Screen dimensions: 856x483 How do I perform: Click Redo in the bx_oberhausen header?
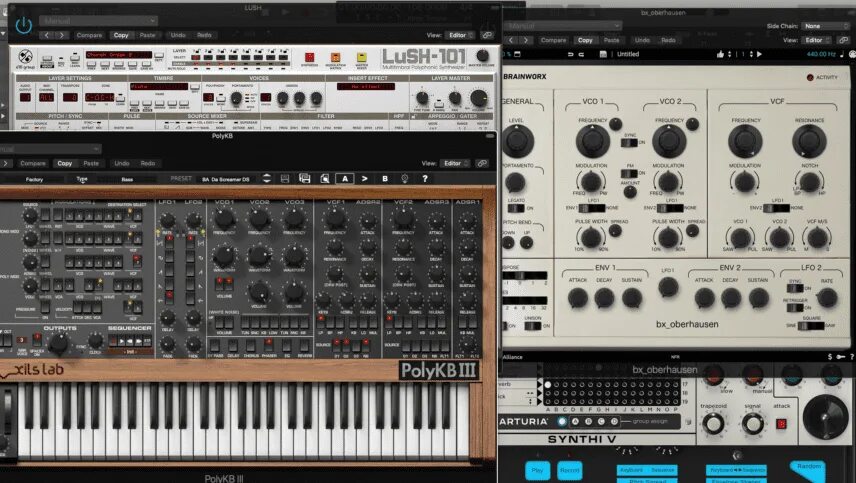[668, 40]
